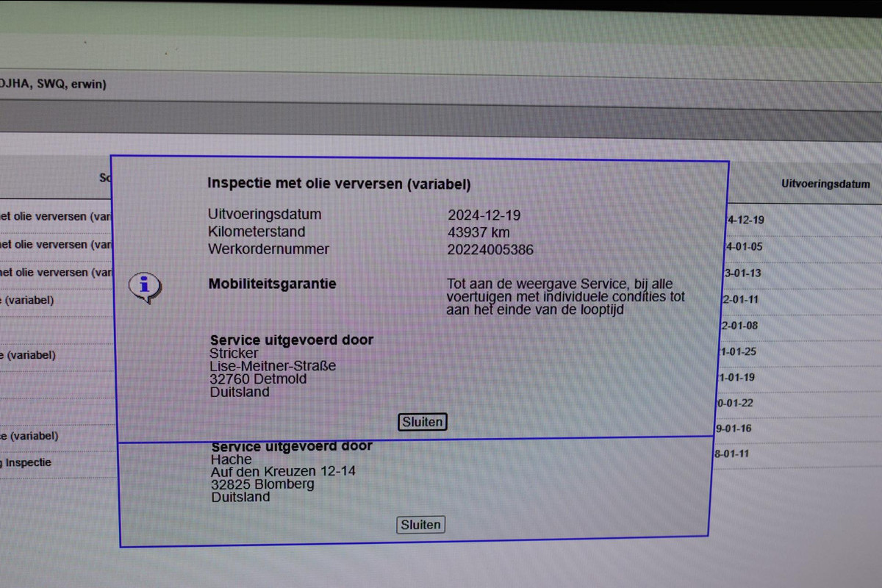Open the entry dated 2-01-11
This screenshot has height=588, width=882.
[x=742, y=300]
